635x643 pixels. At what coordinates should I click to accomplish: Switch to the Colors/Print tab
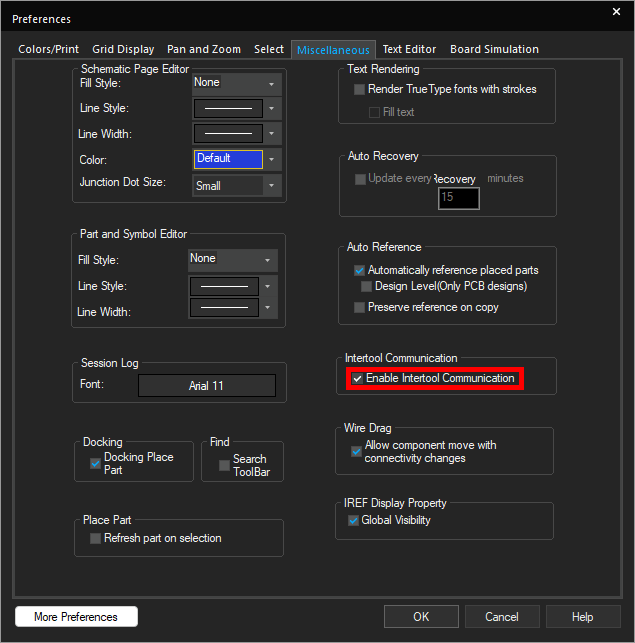point(48,49)
